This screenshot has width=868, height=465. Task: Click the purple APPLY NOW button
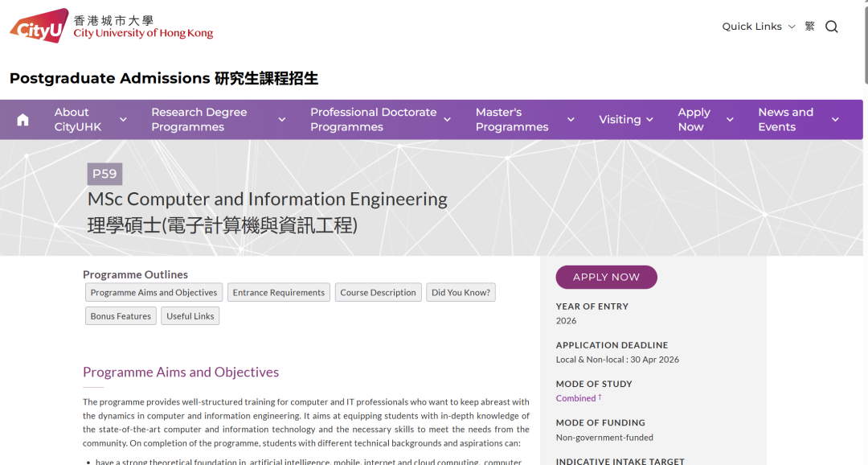click(606, 277)
